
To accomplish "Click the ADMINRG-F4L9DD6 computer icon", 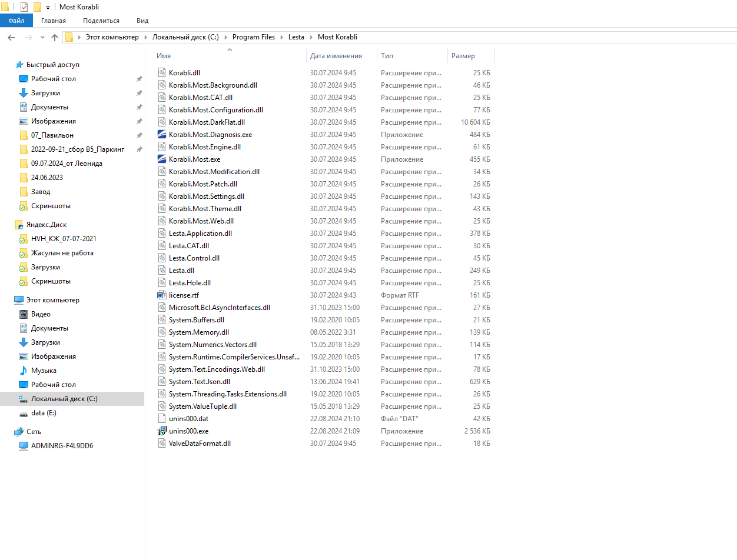I will [x=24, y=446].
